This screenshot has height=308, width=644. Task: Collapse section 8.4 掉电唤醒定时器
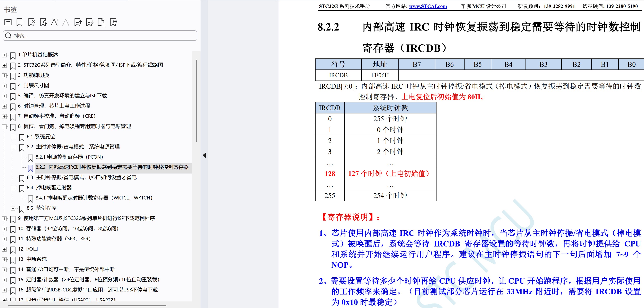click(13, 188)
